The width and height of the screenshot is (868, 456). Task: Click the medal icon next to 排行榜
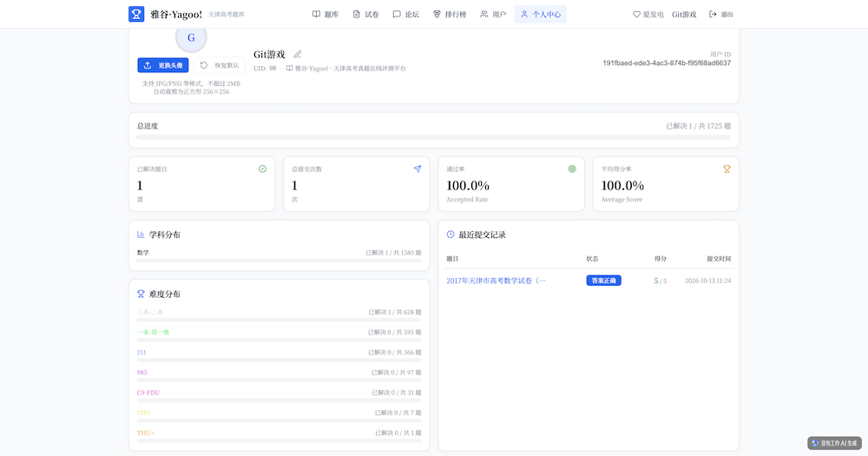(x=437, y=15)
